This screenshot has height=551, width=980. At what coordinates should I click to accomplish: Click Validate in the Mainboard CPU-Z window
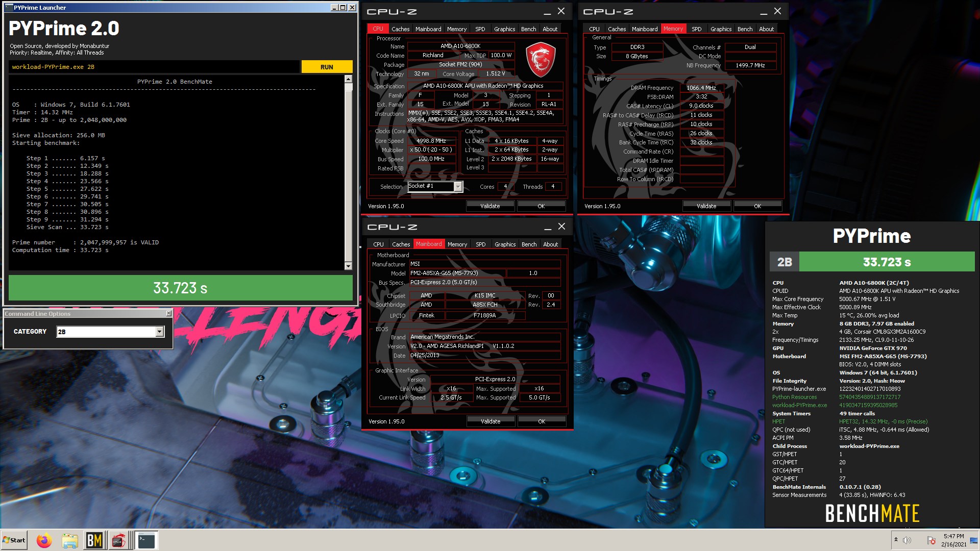[491, 421]
